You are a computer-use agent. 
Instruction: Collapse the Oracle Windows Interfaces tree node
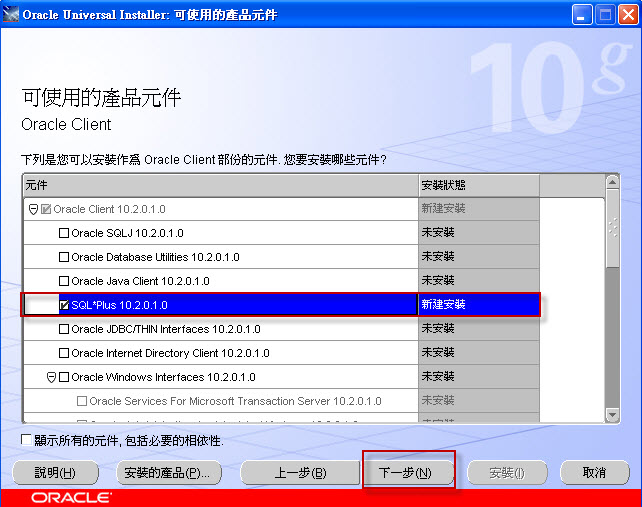pyautogui.click(x=51, y=377)
